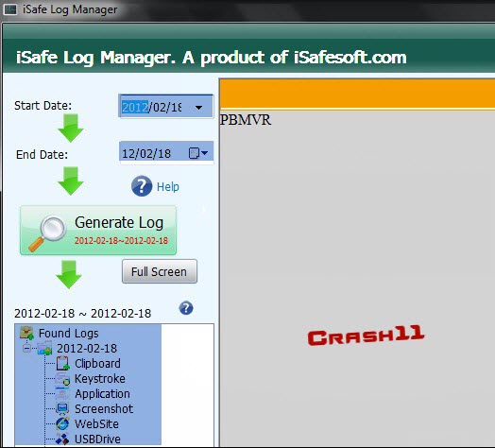495x448 pixels.
Task: Click the WebSite browser icon
Action: [x=62, y=423]
